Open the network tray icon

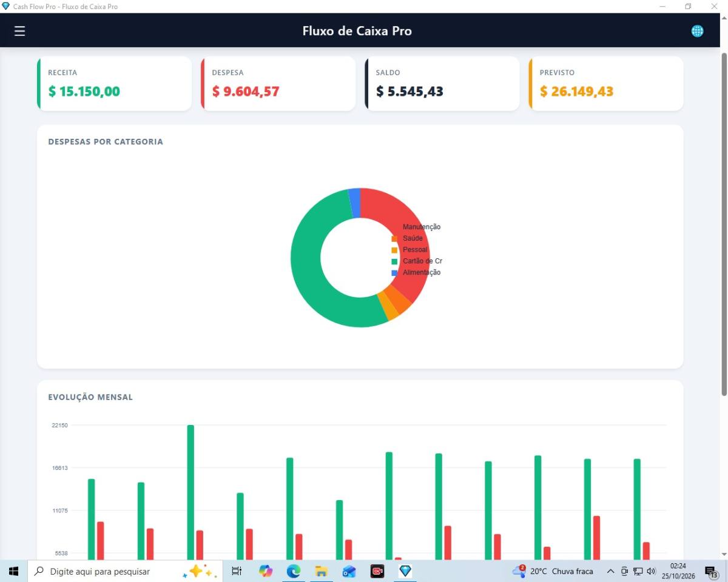click(x=638, y=571)
